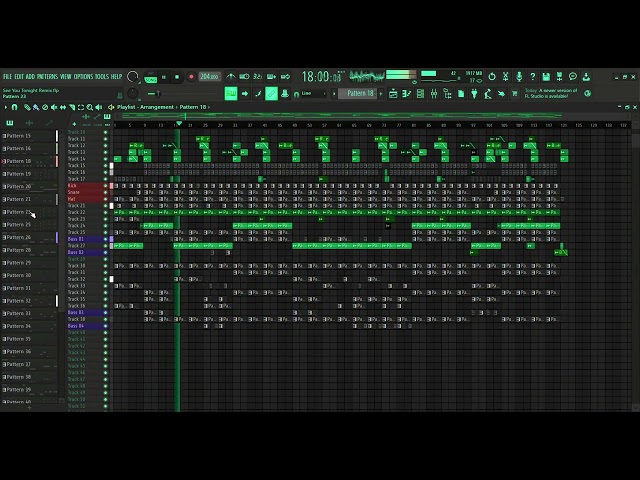Open the plugin picker plug icon

pos(474,94)
